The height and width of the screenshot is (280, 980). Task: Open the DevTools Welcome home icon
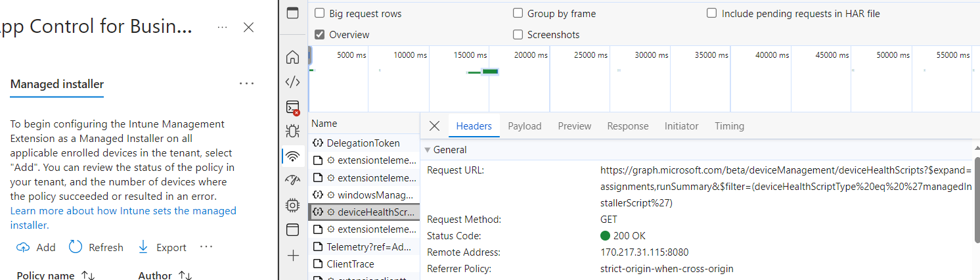click(293, 57)
